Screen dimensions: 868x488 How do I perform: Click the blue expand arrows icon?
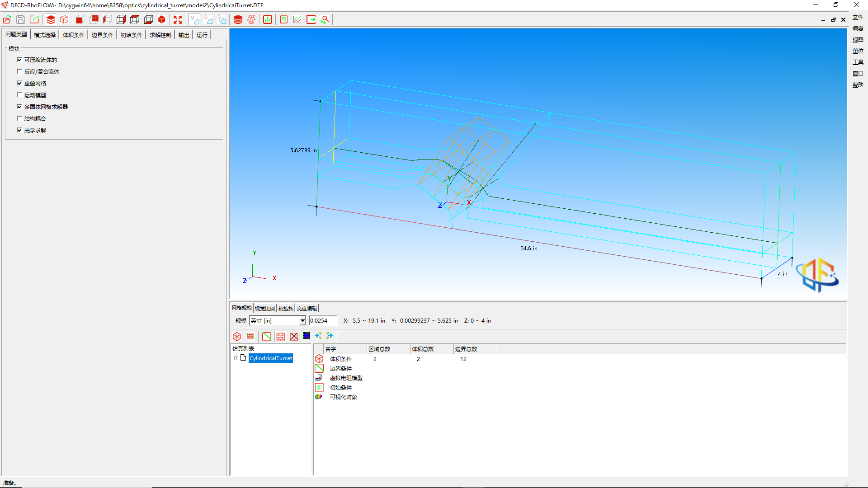point(329,336)
